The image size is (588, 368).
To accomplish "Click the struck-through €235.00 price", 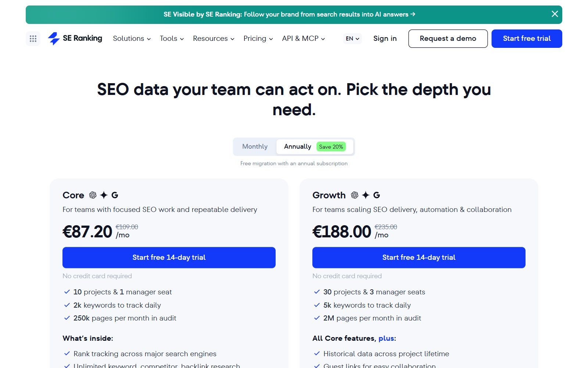I will (x=386, y=227).
